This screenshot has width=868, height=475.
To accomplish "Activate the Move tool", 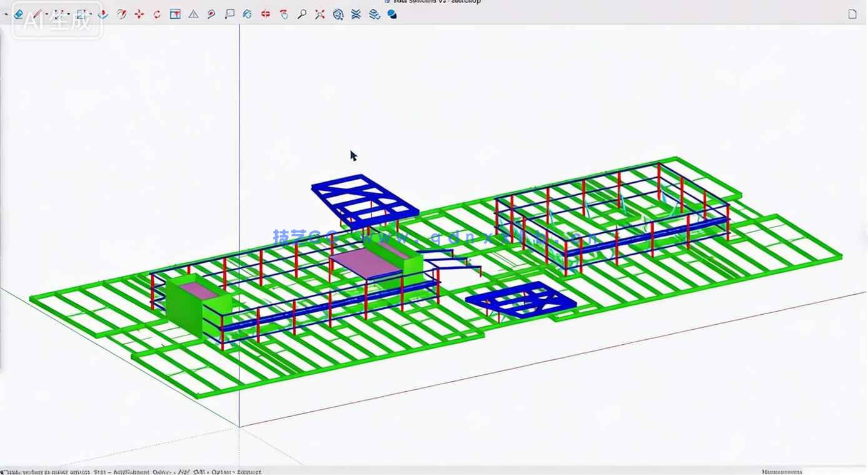I will (139, 14).
